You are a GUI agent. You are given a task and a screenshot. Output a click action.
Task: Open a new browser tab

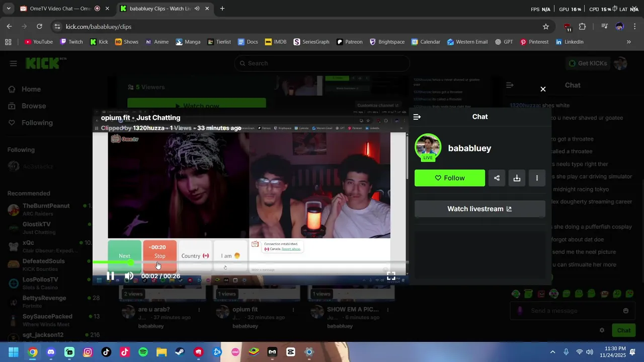click(x=222, y=9)
